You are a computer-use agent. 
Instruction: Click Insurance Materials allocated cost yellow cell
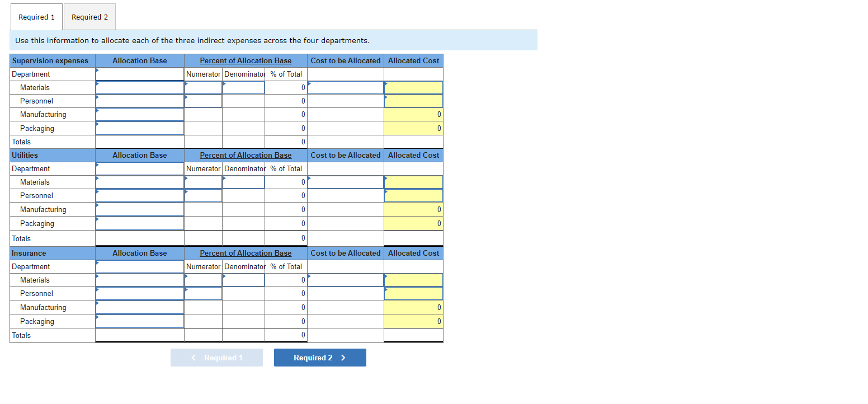click(413, 280)
